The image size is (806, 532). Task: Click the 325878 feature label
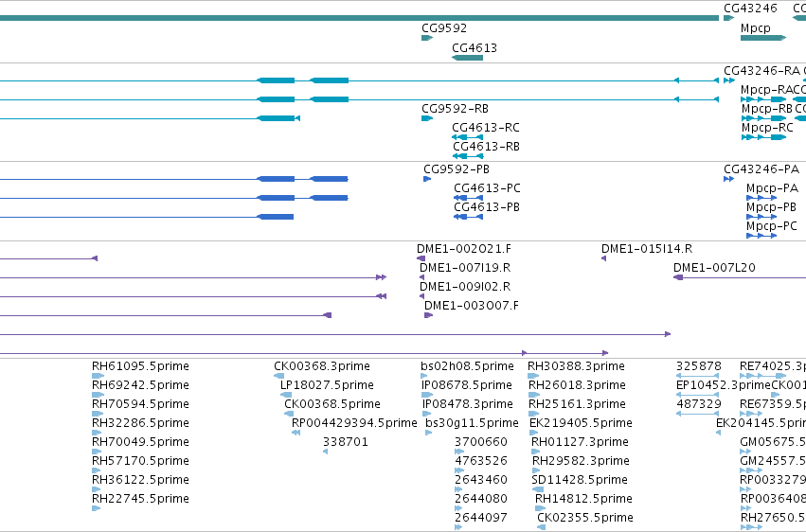699,366
